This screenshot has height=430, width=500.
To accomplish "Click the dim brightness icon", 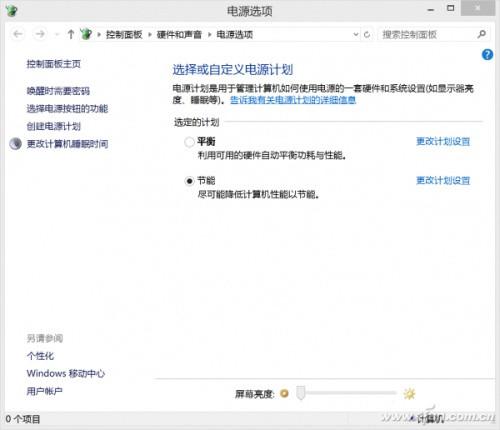I will (284, 394).
